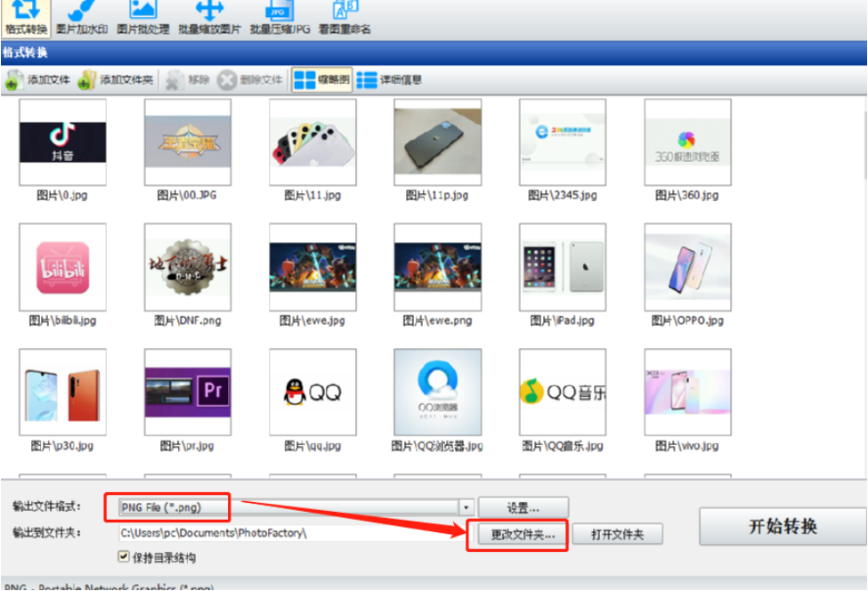Click the 添加文件 add file button
This screenshot has height=591, width=868.
(x=37, y=80)
